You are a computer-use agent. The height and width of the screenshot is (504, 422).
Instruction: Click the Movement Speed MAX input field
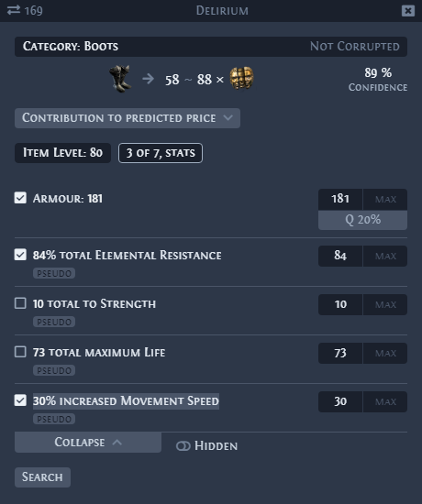385,401
